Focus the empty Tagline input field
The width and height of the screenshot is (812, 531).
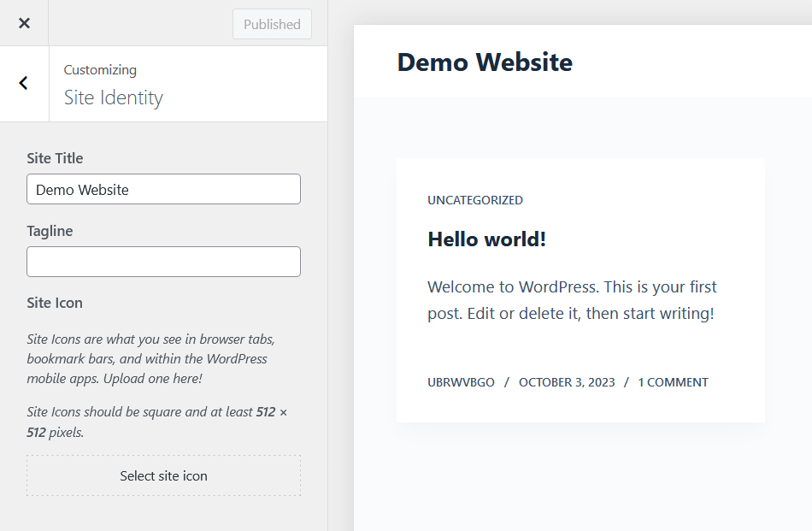coord(163,262)
